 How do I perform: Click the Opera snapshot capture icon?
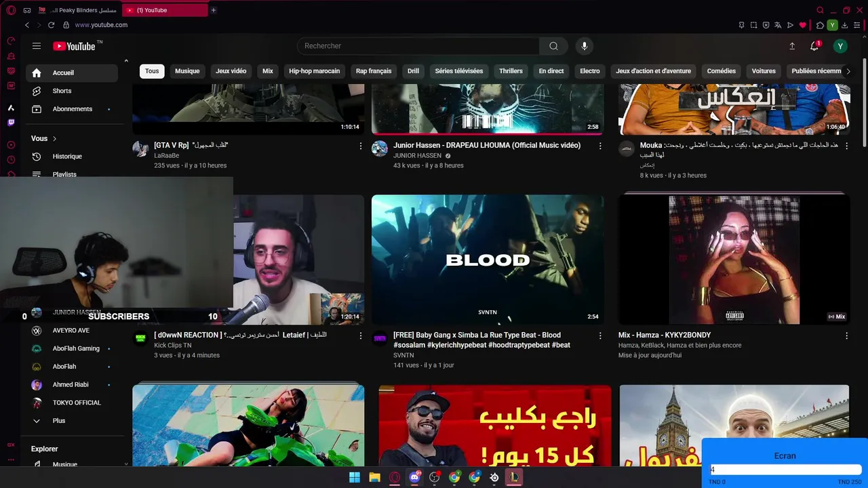click(753, 25)
